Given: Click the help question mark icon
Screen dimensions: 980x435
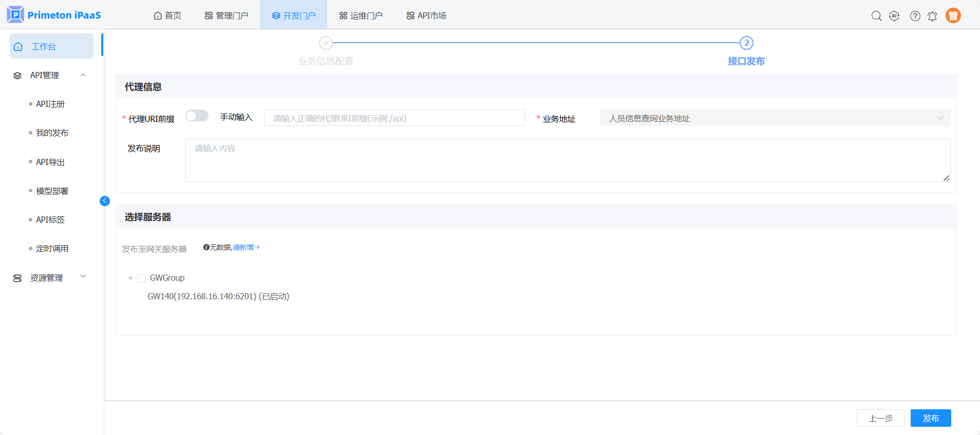Looking at the screenshot, I should coord(915,16).
